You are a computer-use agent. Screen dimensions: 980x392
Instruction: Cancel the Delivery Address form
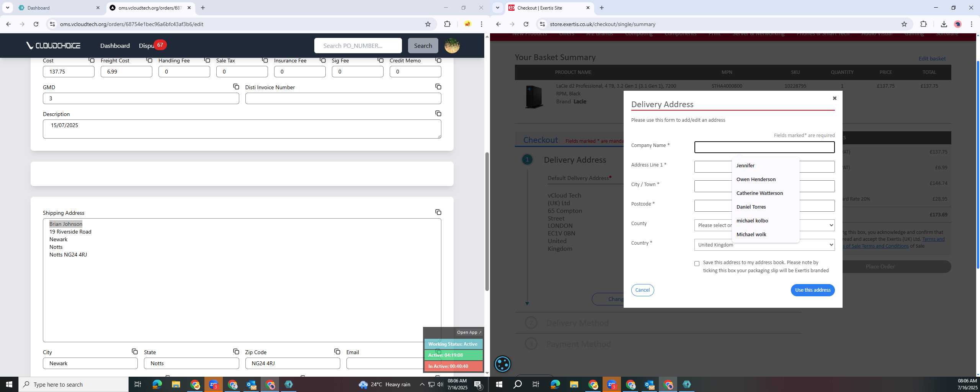tap(642, 290)
